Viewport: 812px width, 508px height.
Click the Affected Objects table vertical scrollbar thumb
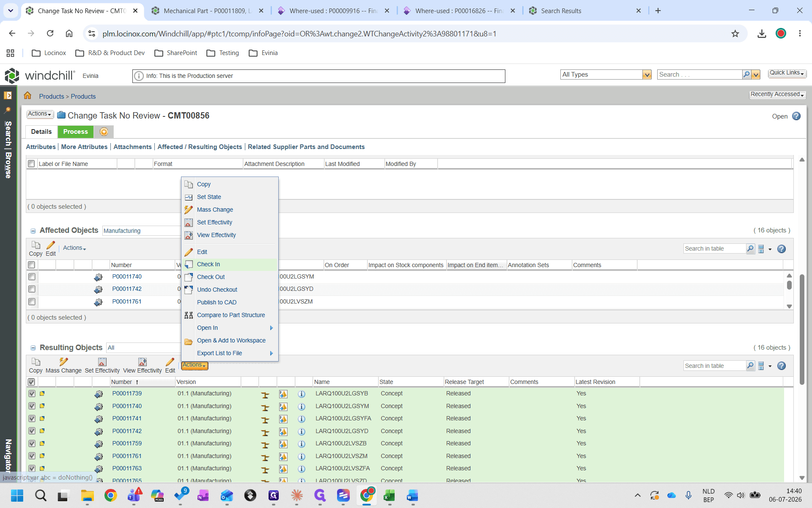point(789,285)
